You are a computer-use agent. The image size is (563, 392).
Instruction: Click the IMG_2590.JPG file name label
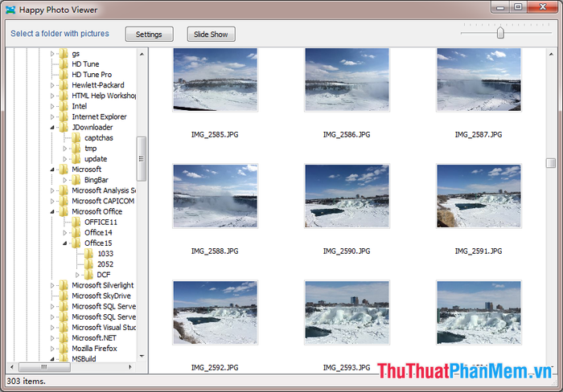coord(347,251)
